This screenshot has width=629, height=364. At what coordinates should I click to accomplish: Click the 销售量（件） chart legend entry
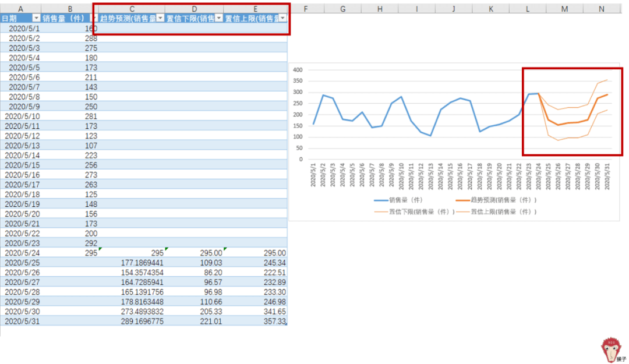[x=398, y=200]
